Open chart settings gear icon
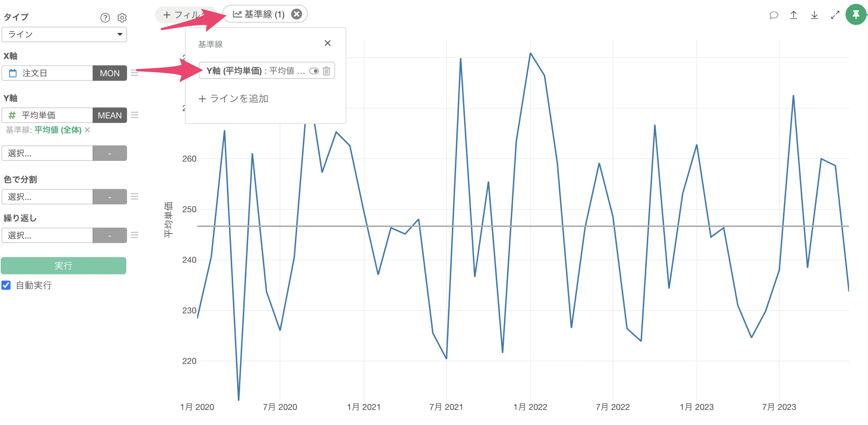 point(122,18)
